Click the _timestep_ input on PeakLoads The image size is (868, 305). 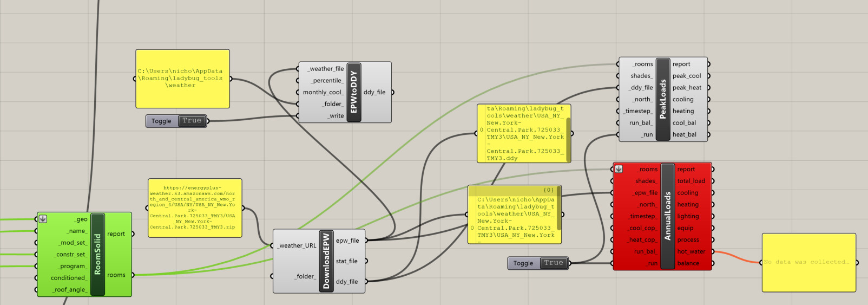point(638,111)
